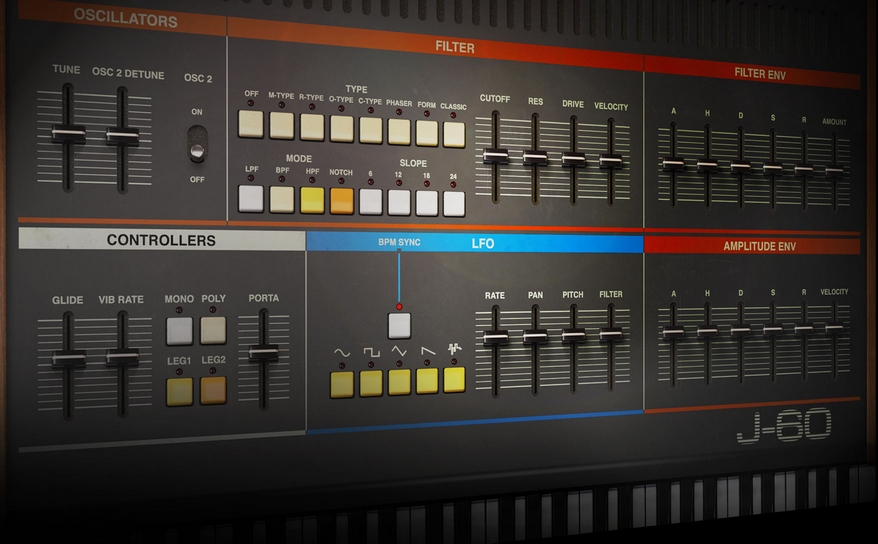Click the filter DRIVE slider handle

coord(573,160)
